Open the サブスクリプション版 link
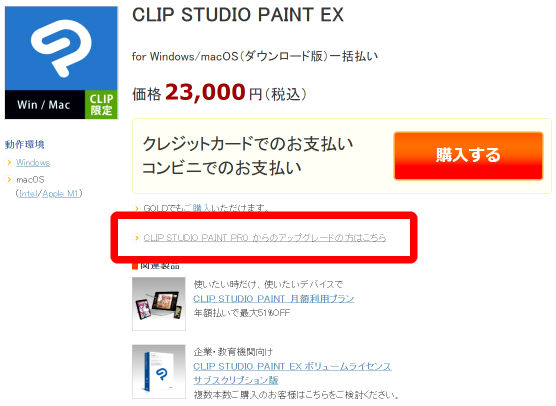This screenshot has width=556, height=406. 235,380
